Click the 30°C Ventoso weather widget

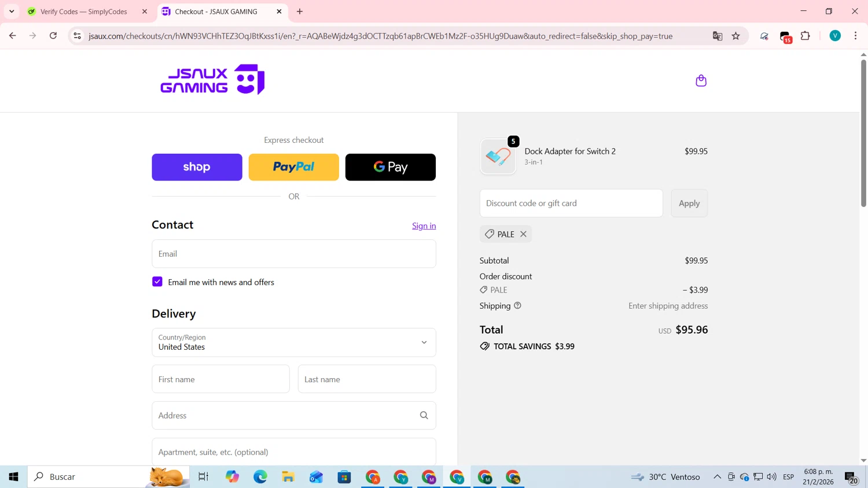click(x=665, y=477)
